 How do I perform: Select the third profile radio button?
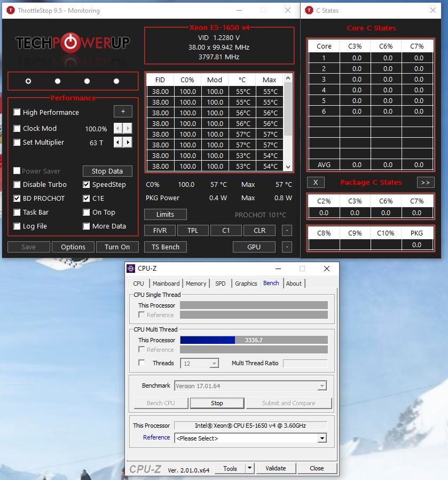tap(87, 81)
